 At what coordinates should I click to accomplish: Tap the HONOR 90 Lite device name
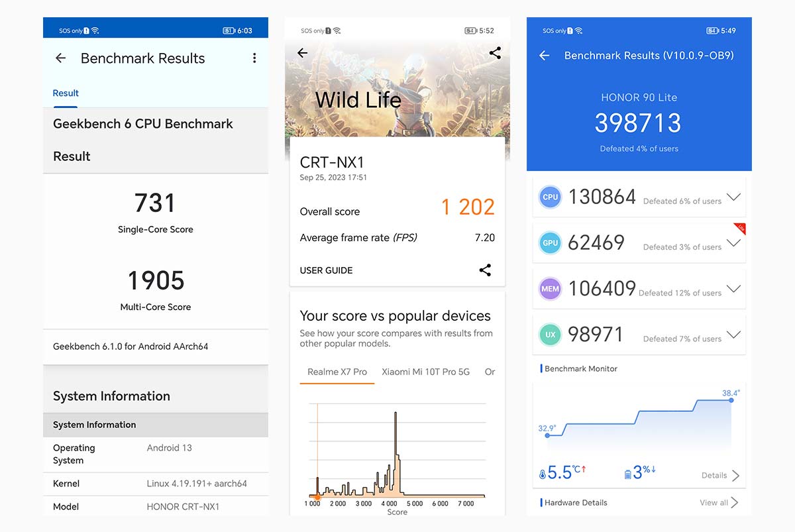[639, 97]
